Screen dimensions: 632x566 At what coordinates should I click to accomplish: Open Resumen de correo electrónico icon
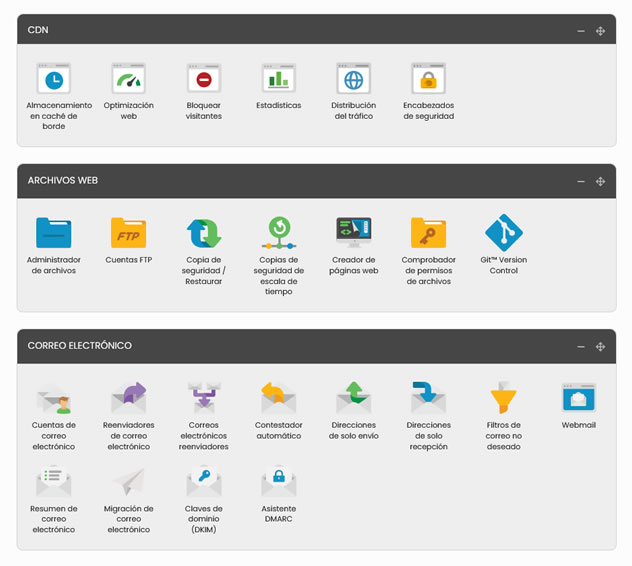point(54,481)
